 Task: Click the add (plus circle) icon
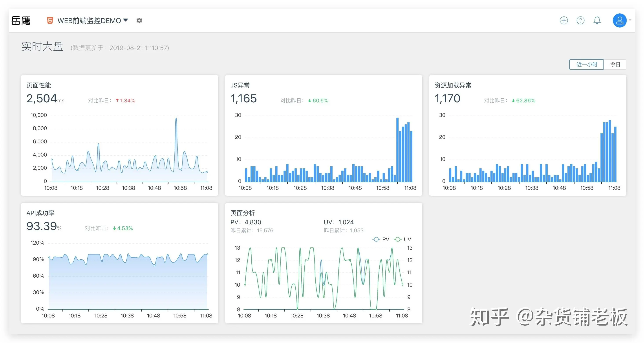[564, 20]
